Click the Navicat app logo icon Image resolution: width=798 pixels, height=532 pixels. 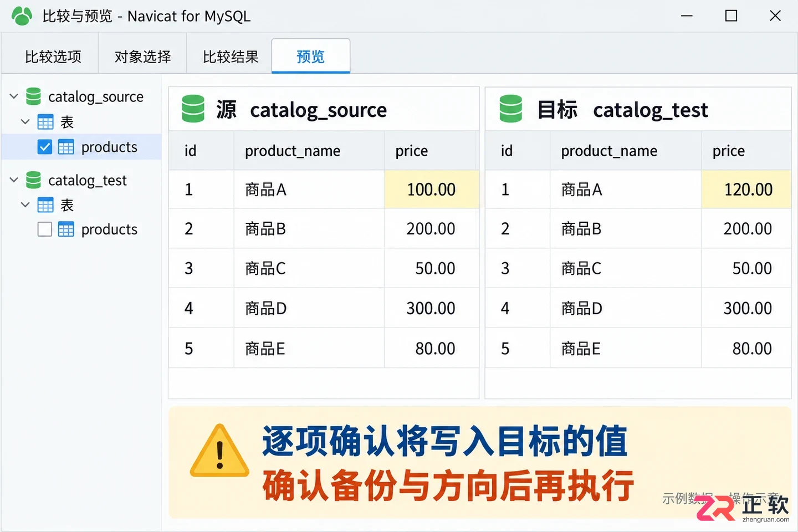(x=22, y=16)
